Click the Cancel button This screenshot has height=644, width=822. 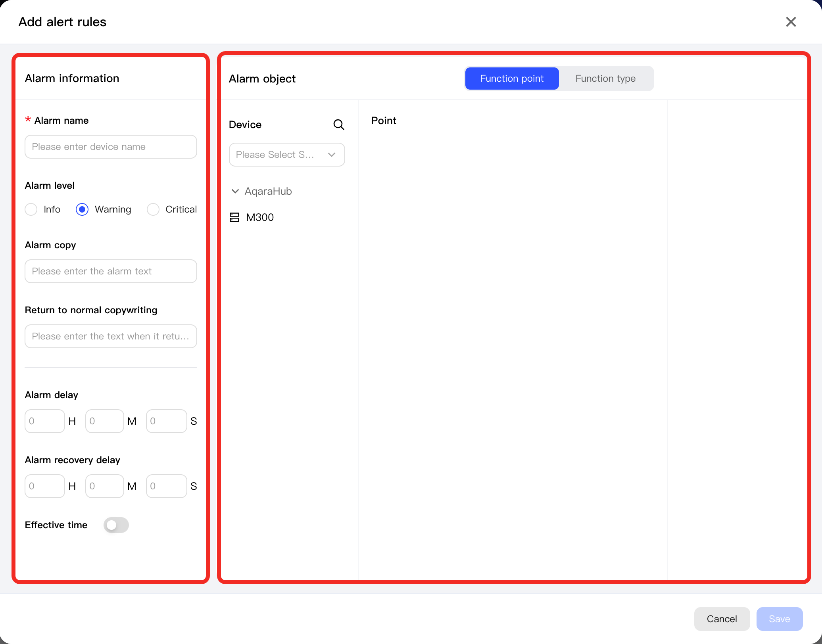point(722,619)
